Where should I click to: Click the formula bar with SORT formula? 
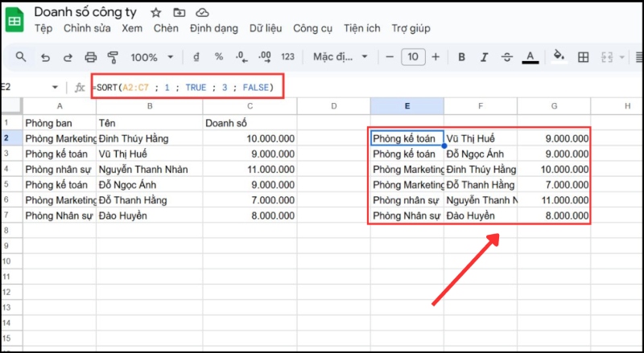click(x=188, y=87)
